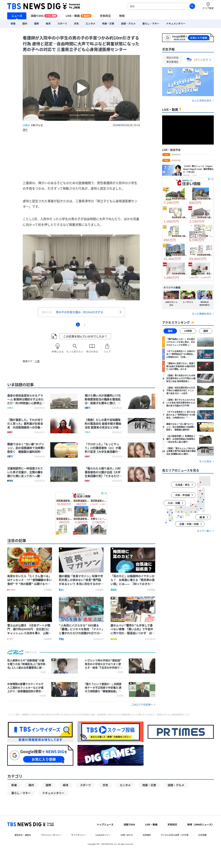This screenshot has height=868, width=221.
Task: Open 風邪の日のNG食 featured article thumbnail
Action: (x=30, y=560)
